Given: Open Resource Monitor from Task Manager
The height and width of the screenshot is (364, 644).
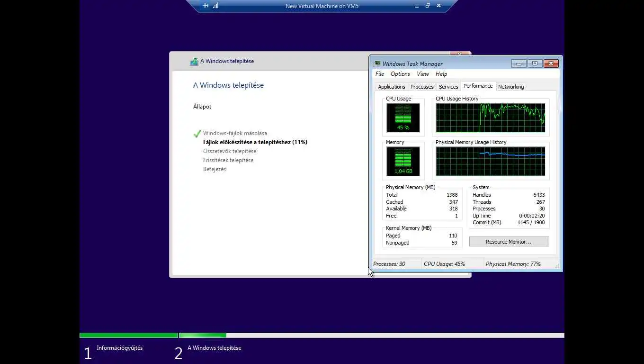Looking at the screenshot, I should pos(509,242).
